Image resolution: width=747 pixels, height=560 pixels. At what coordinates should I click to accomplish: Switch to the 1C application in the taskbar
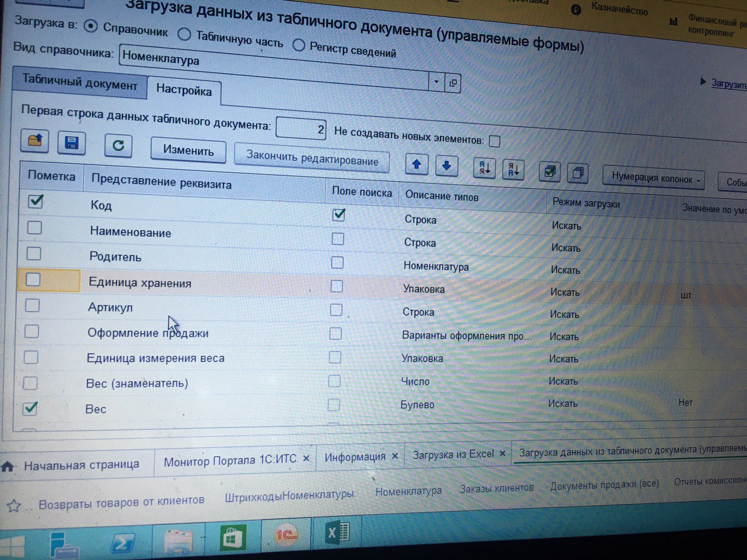pos(285,534)
